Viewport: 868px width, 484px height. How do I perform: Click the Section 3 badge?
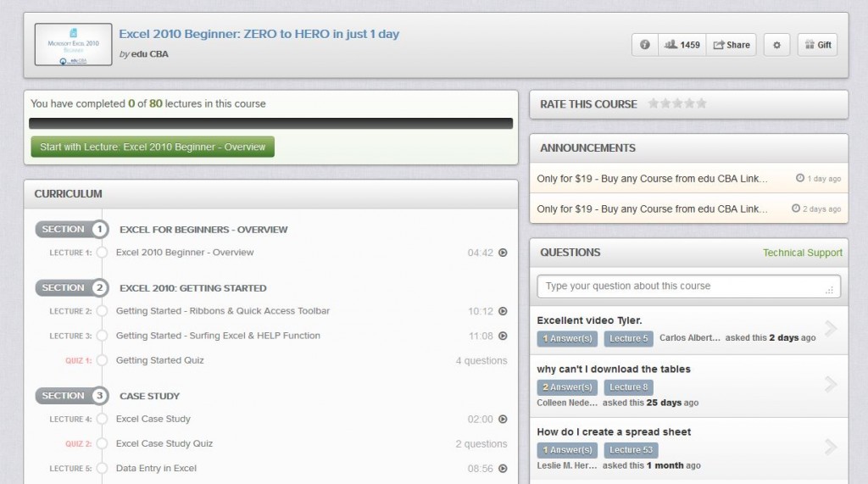[72, 396]
